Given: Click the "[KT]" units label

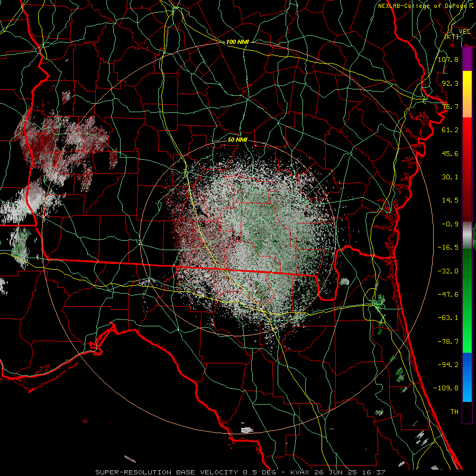Looking at the screenshot, I should tap(452, 36).
